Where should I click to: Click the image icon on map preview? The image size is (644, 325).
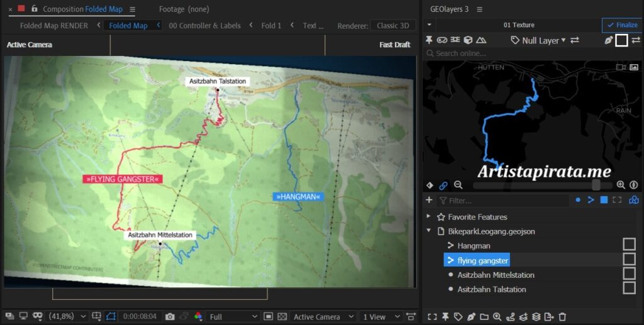click(x=634, y=67)
